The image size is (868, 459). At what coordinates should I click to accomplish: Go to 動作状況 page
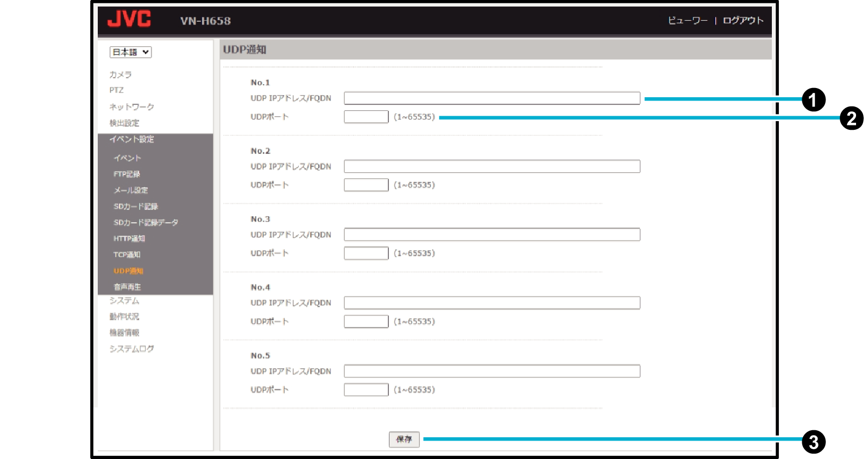tap(124, 317)
